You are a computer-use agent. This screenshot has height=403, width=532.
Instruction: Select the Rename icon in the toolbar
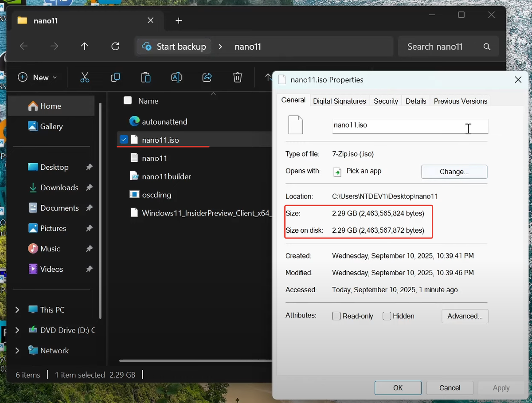pos(176,77)
